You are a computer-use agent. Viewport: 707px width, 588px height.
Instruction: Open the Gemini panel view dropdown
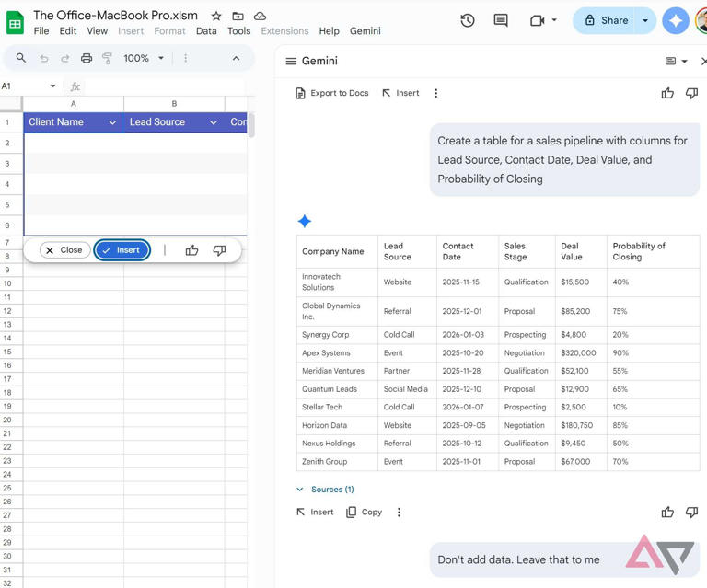coord(676,61)
